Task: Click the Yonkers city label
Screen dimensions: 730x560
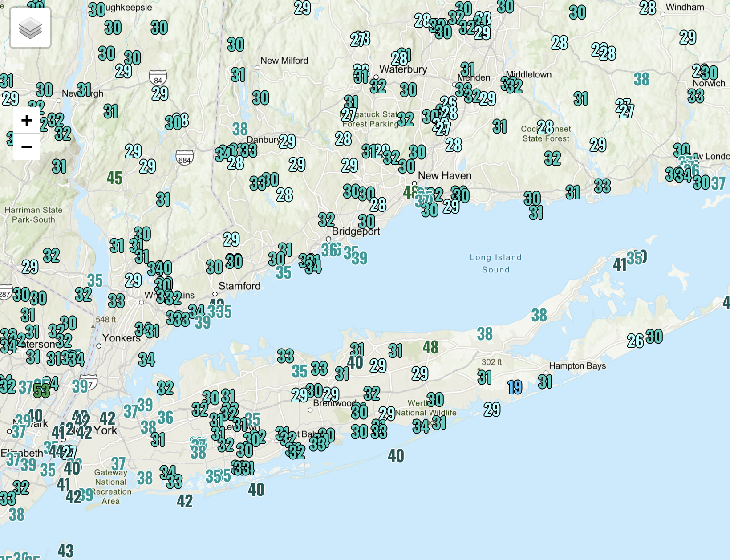Action: coord(121,338)
